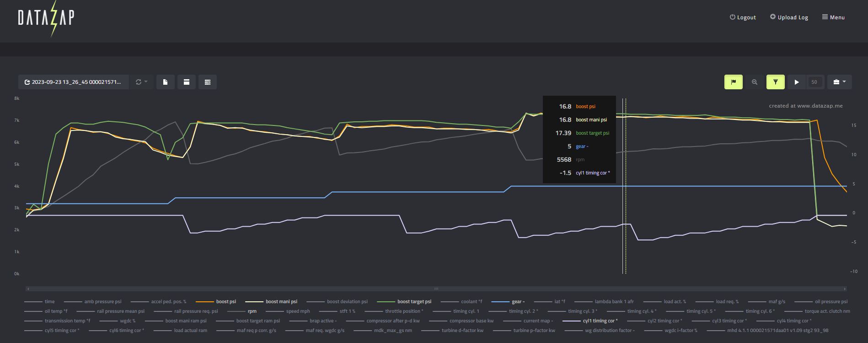Viewport: 868px width, 343px height.
Task: Show 'boost mani ram psi' series
Action: [176, 321]
